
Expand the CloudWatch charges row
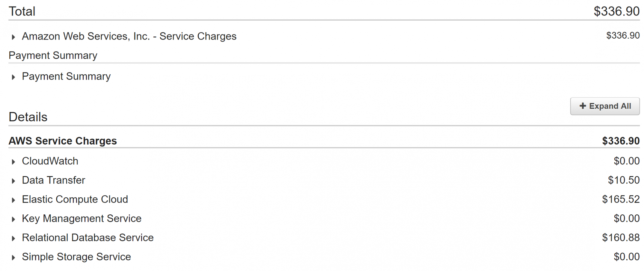click(x=324, y=161)
